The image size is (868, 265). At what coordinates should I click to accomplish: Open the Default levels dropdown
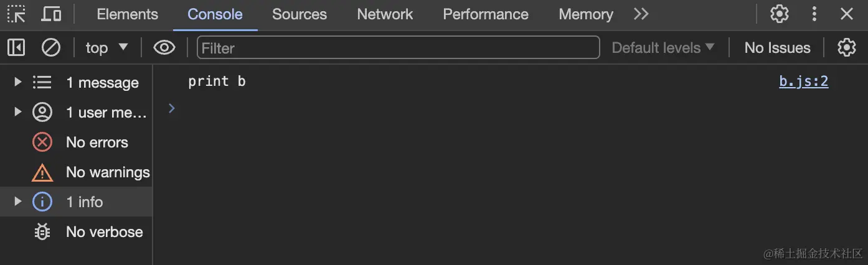663,47
